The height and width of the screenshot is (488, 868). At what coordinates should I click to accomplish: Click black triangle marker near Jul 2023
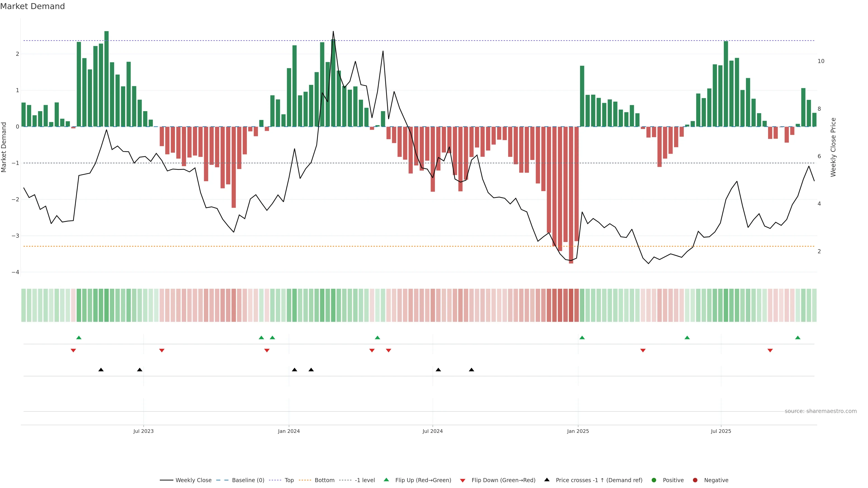[x=140, y=370]
